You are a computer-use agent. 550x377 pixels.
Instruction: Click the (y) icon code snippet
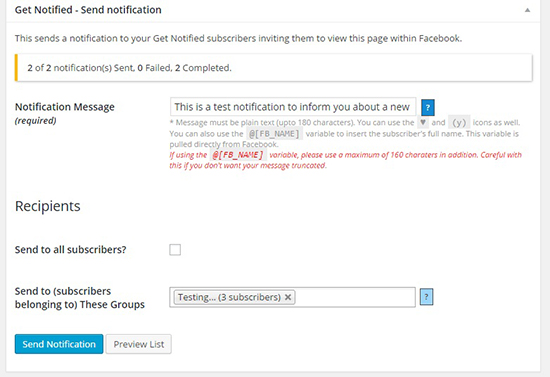tap(459, 122)
